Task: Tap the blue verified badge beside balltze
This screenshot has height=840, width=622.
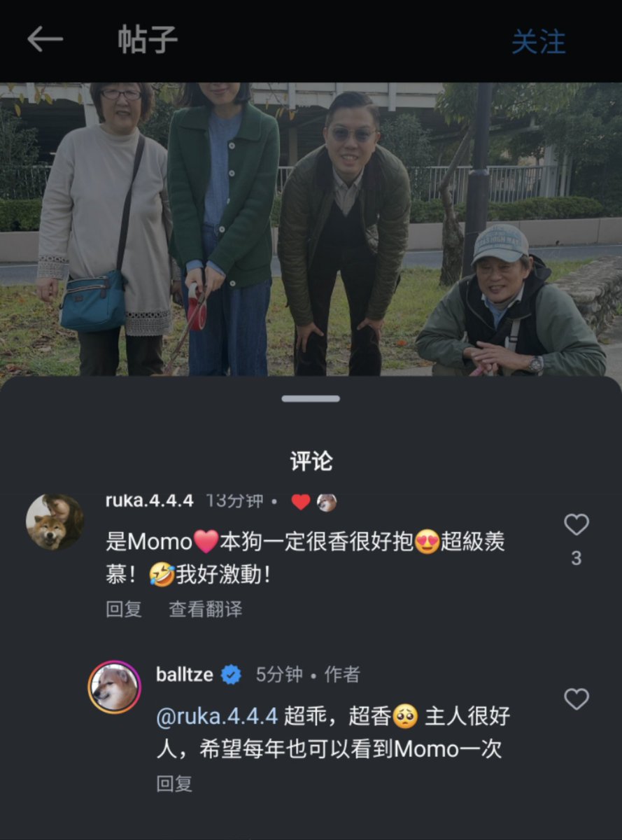Action: point(231,675)
